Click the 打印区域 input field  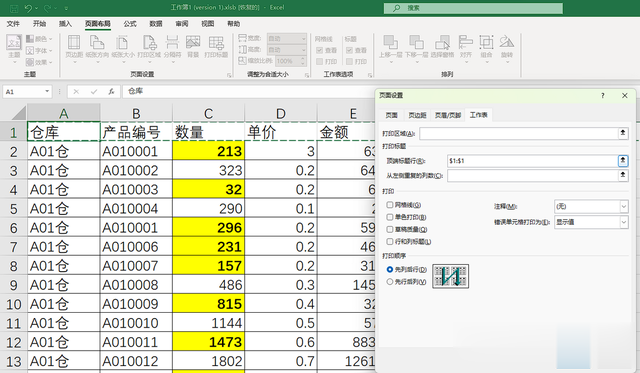coord(519,133)
